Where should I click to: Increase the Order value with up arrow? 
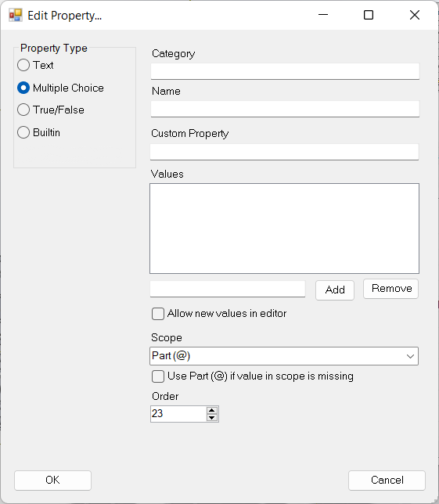click(212, 410)
